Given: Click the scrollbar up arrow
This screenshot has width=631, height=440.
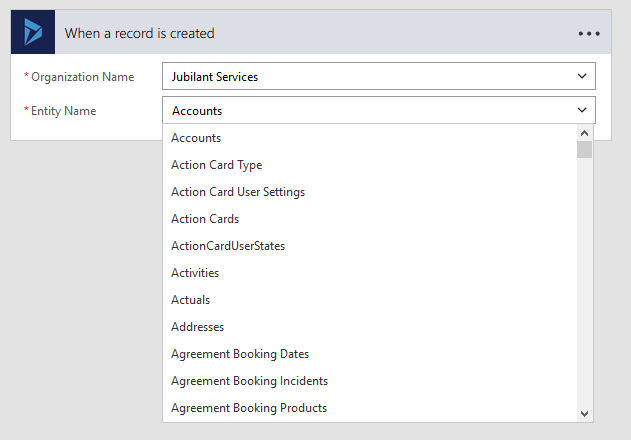Looking at the screenshot, I should click(584, 133).
